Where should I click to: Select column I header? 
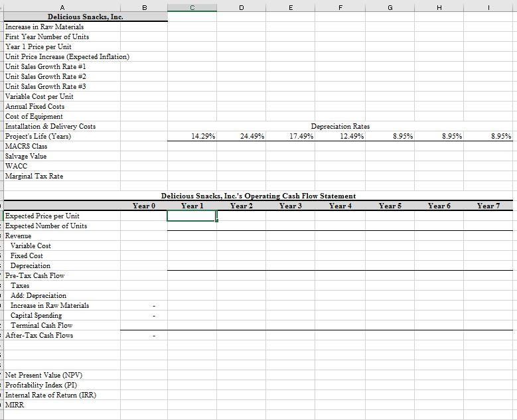pyautogui.click(x=488, y=7)
